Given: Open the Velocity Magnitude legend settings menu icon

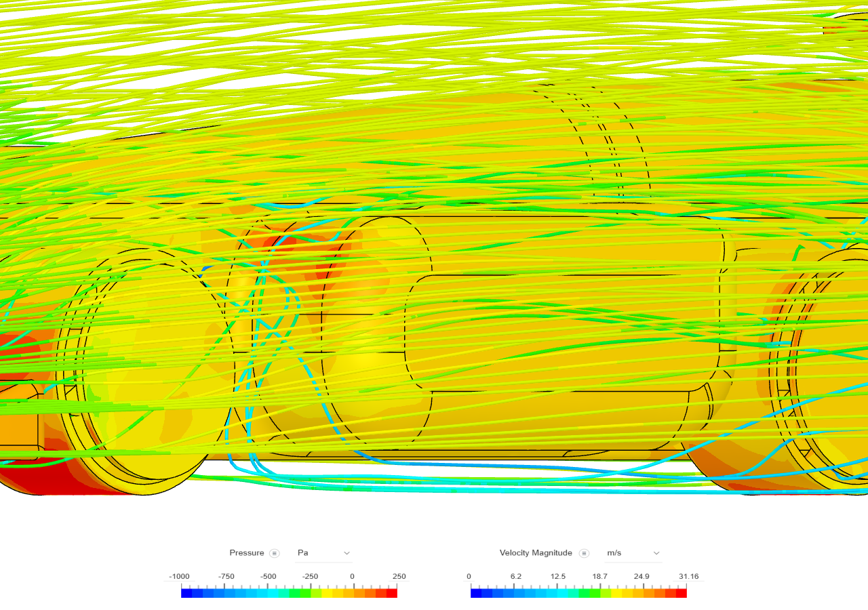Looking at the screenshot, I should pos(584,553).
